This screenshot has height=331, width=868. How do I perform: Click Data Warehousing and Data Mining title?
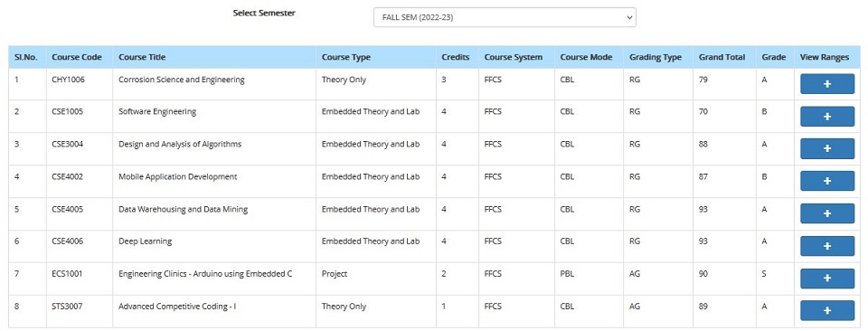pos(184,209)
